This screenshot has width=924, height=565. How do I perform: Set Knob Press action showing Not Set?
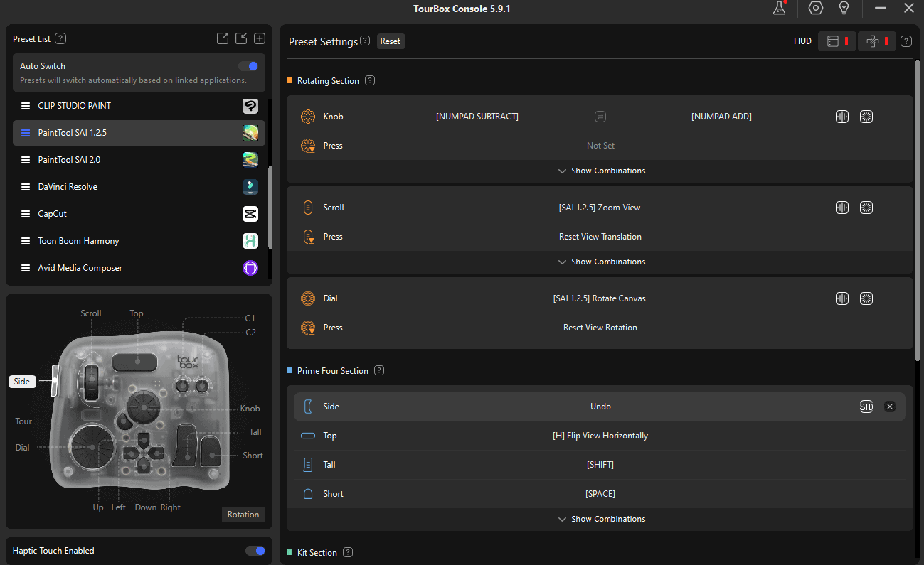coord(600,146)
